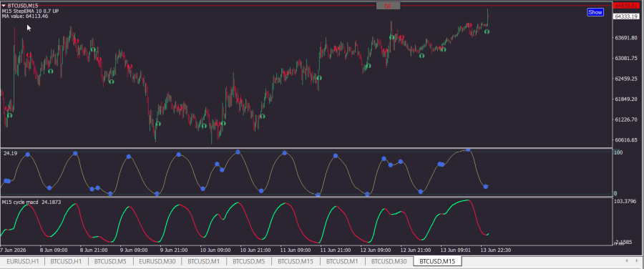Click the 63081.75 price scale value

625,59
